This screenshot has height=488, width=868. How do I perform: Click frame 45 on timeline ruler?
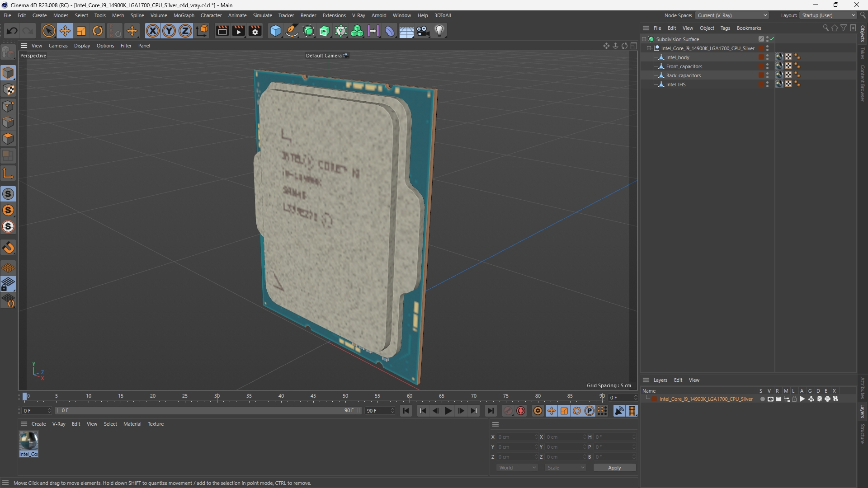(313, 396)
